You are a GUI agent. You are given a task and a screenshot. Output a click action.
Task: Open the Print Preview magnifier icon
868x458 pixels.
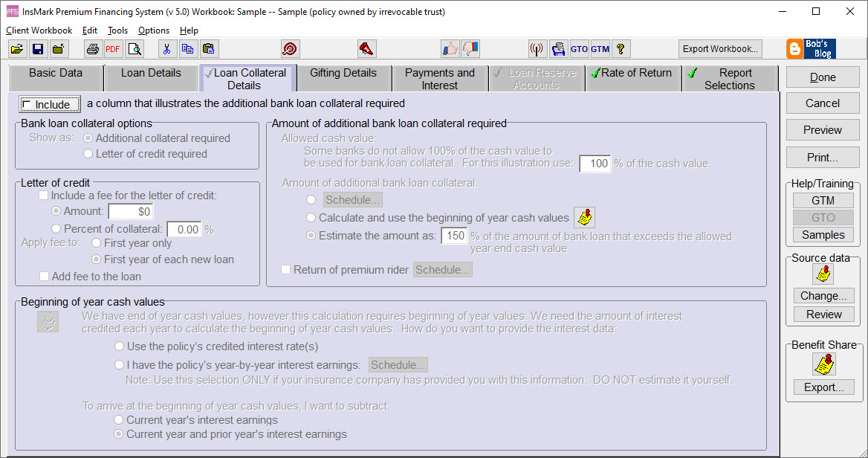tap(135, 48)
